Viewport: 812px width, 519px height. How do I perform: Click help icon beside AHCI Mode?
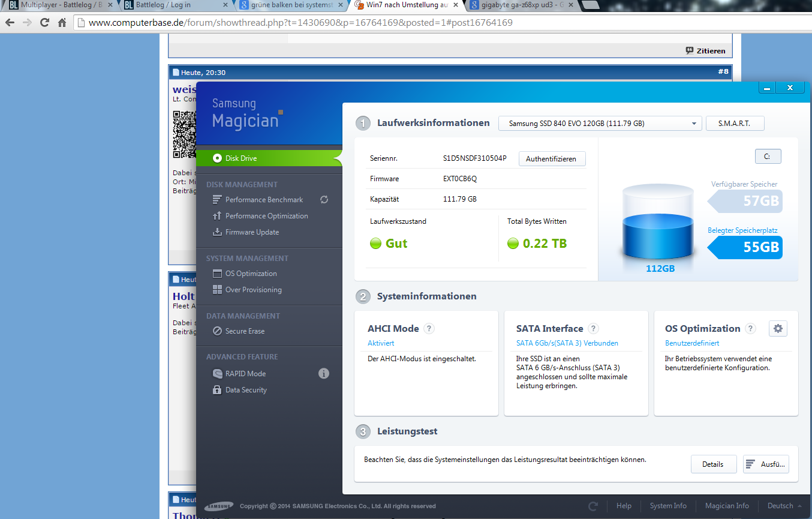tap(429, 329)
